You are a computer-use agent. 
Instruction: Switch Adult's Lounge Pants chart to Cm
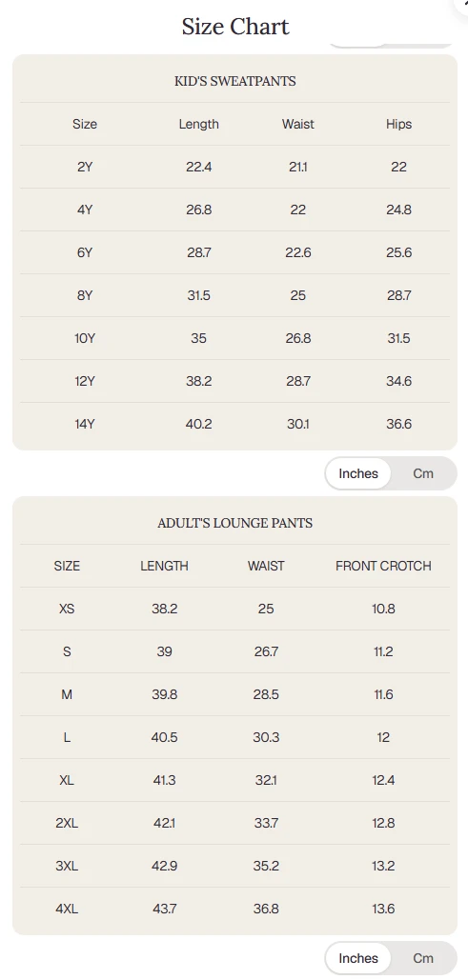pyautogui.click(x=423, y=958)
